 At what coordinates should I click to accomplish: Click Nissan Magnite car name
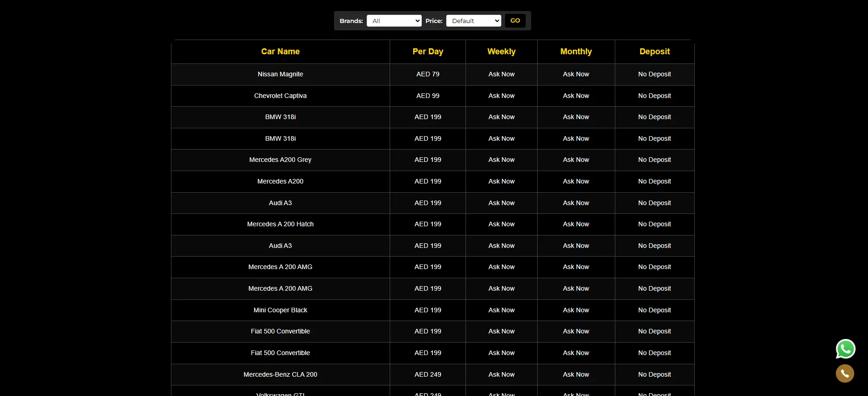[x=280, y=74]
